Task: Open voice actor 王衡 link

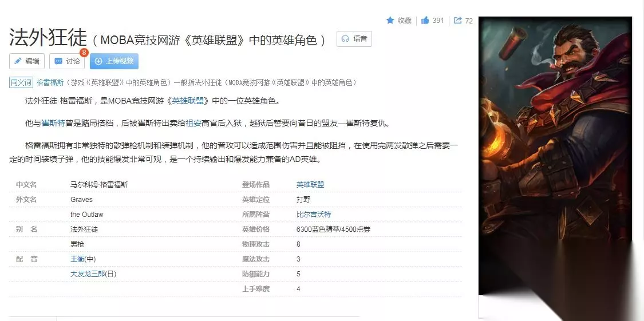Action: coord(77,259)
